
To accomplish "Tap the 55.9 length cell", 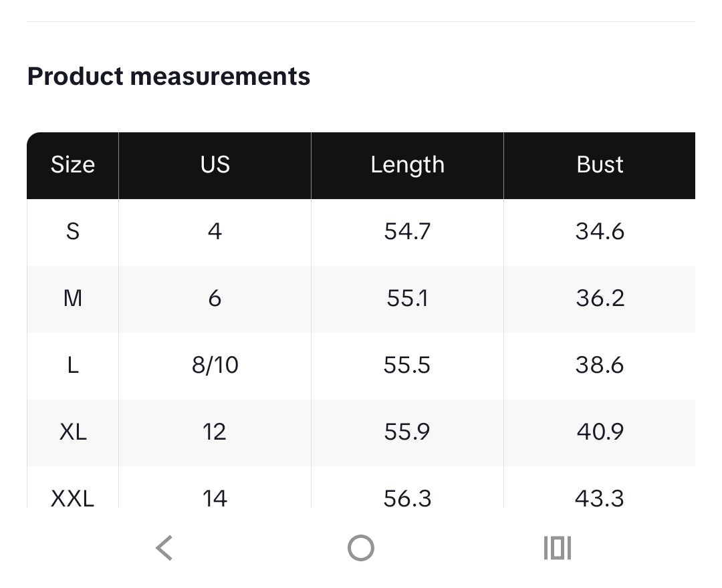I will 407,432.
